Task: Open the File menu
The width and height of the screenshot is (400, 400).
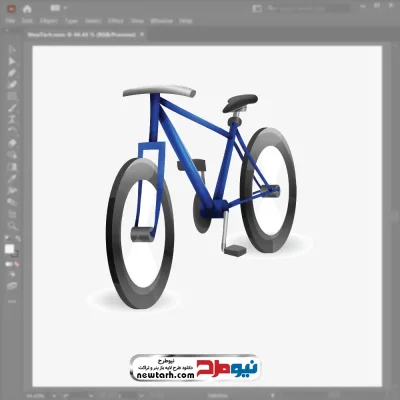Action: coord(10,21)
